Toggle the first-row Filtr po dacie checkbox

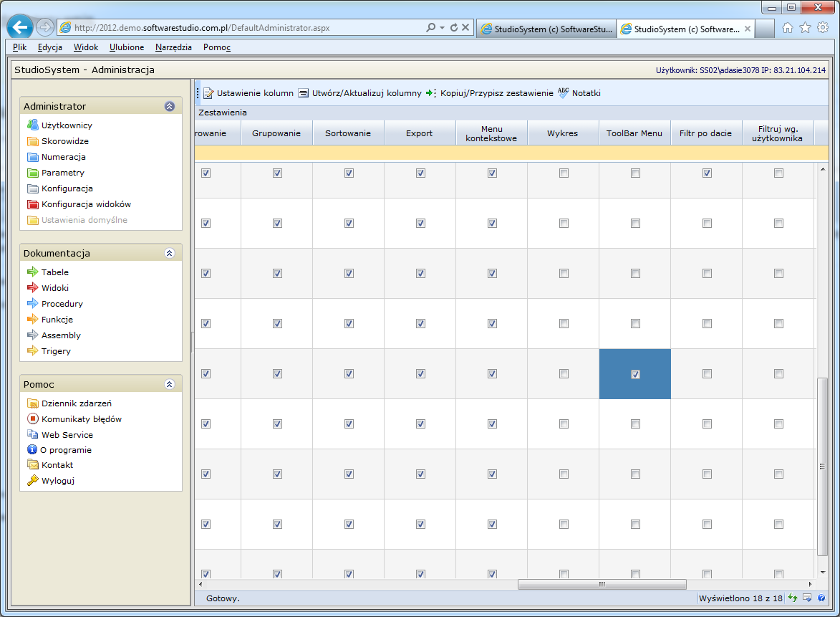707,173
